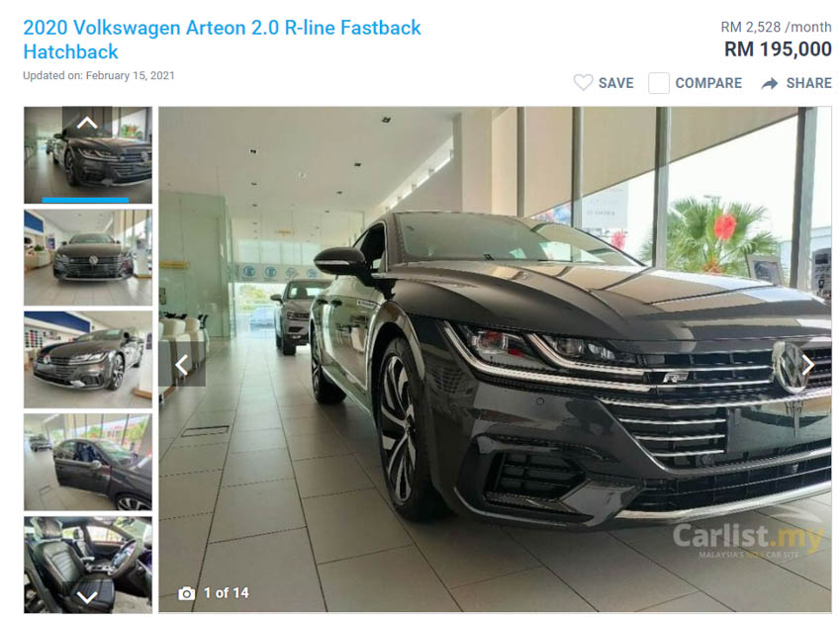Viewport: 840px width, 621px height.
Task: Click the SAVE label
Action: [616, 83]
